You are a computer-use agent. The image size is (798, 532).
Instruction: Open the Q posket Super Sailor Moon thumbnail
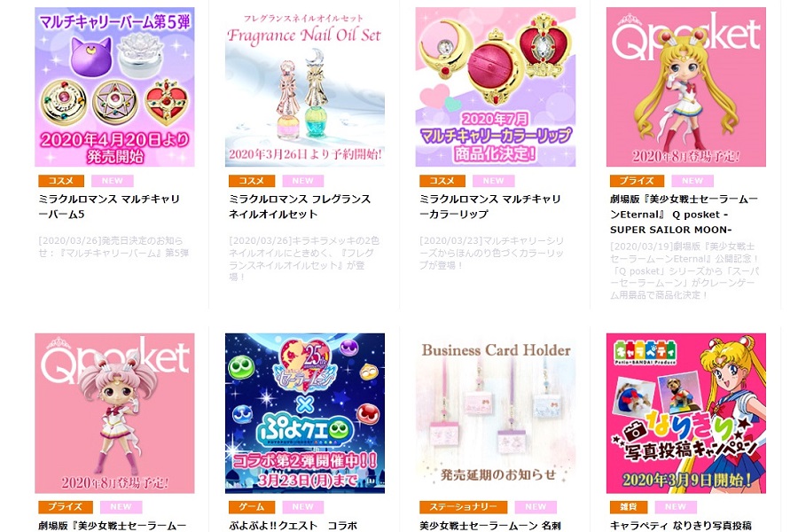[x=686, y=87]
